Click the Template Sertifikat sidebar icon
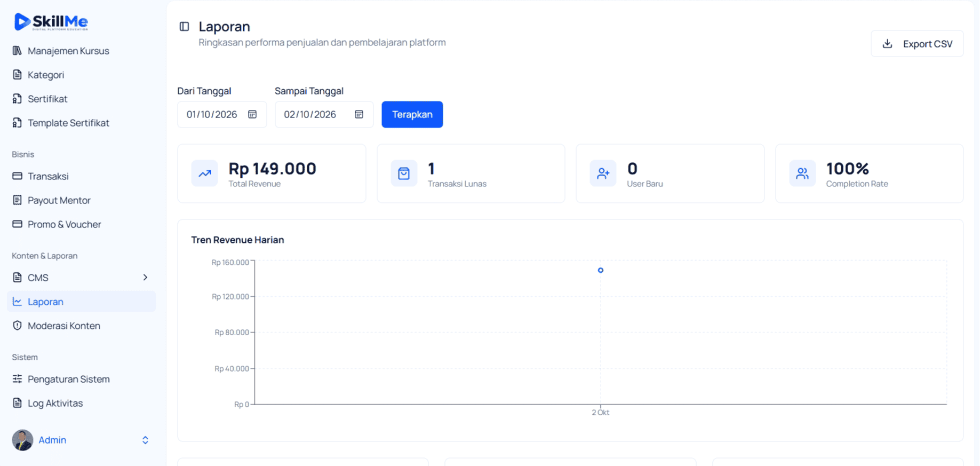Image resolution: width=980 pixels, height=466 pixels. pos(17,123)
